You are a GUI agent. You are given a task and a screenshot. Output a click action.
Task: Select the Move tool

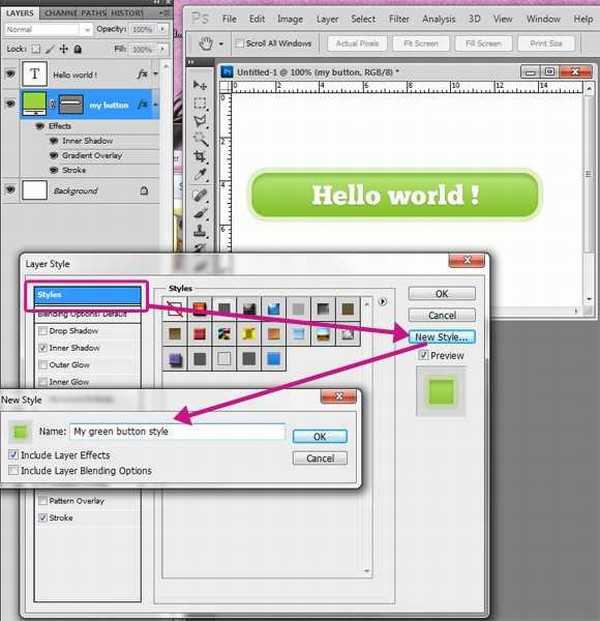(x=201, y=85)
